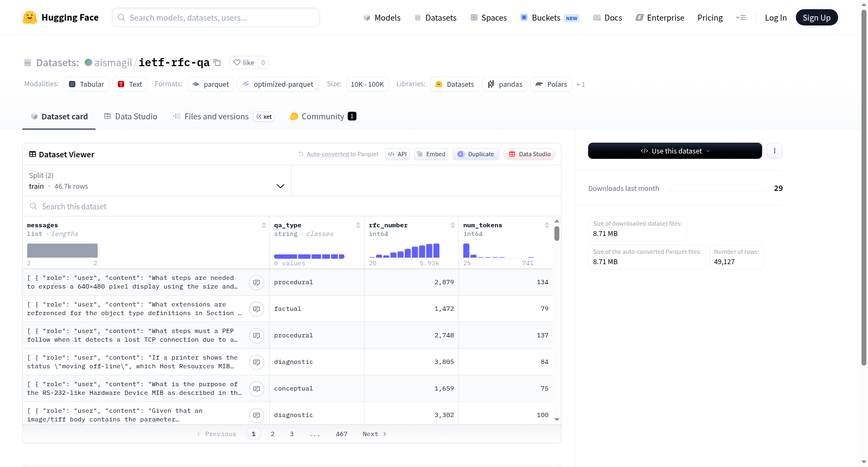Click the num_tokens histogram chart
The width and height of the screenshot is (868, 467).
coord(499,251)
